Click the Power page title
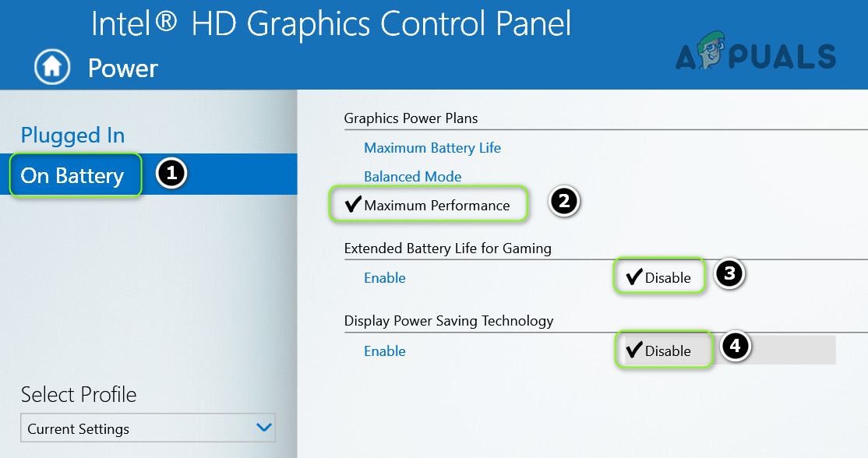The height and width of the screenshot is (458, 868). pyautogui.click(x=122, y=69)
